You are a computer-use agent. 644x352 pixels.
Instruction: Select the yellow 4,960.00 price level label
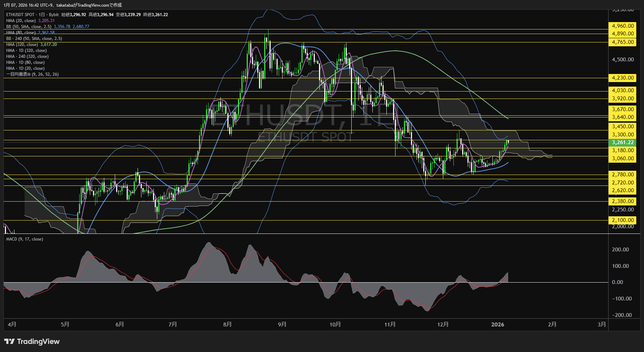(623, 26)
